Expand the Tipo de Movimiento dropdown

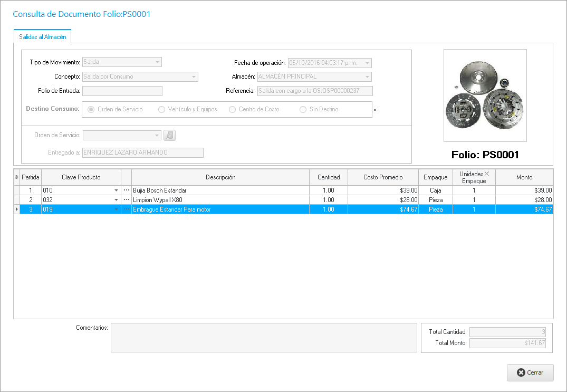point(157,62)
